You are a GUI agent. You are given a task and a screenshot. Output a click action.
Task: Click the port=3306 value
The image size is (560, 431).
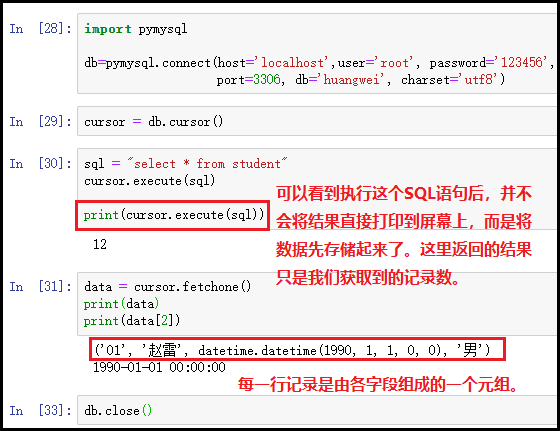(x=266, y=79)
